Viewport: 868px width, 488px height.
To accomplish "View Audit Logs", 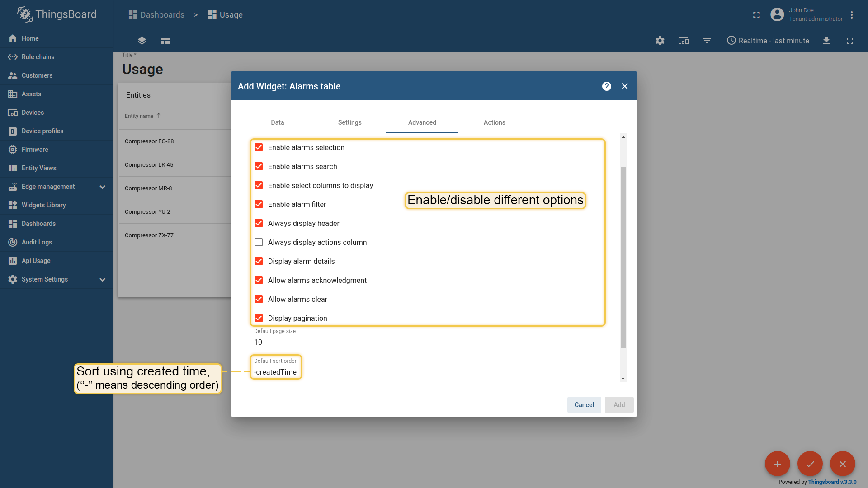I will point(56,242).
